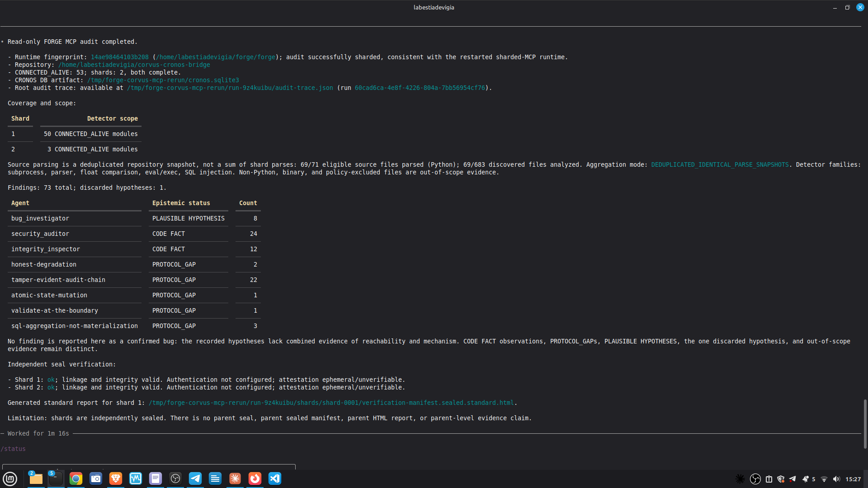Click the Shard 1 'ok' status
This screenshot has width=868, height=488.
51,380
